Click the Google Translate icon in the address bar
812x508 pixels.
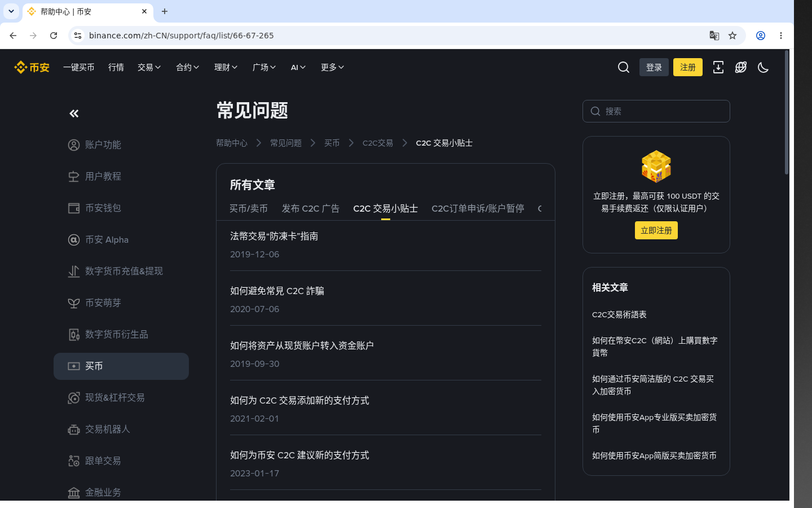point(714,36)
